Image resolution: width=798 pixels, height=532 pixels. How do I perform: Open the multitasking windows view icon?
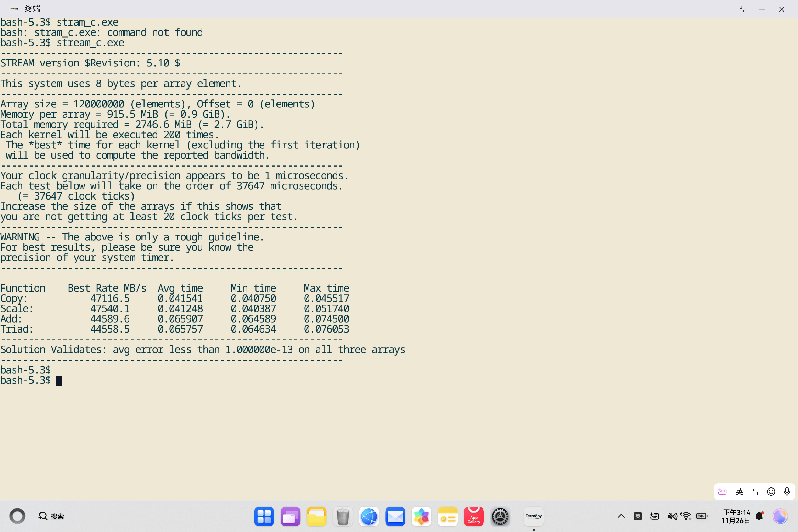pos(290,516)
